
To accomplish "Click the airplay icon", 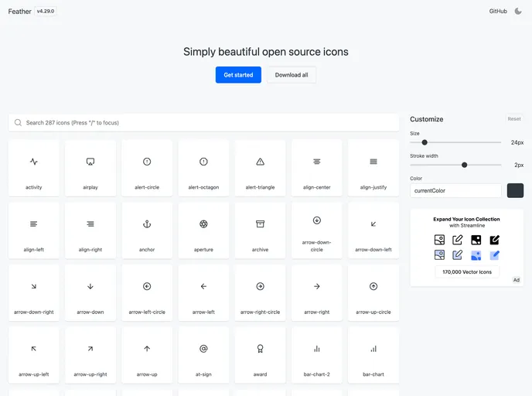I will click(x=90, y=168).
